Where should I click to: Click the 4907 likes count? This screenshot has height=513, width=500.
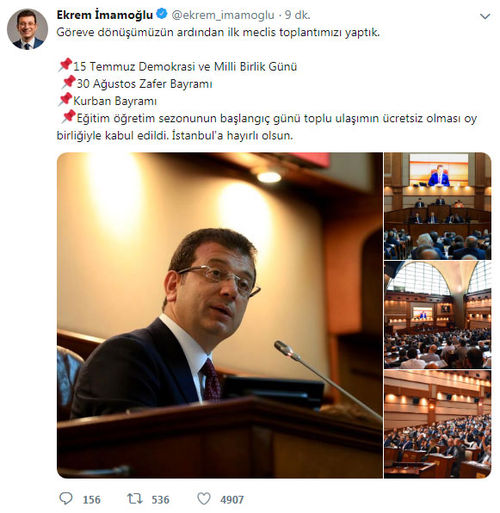click(x=232, y=500)
